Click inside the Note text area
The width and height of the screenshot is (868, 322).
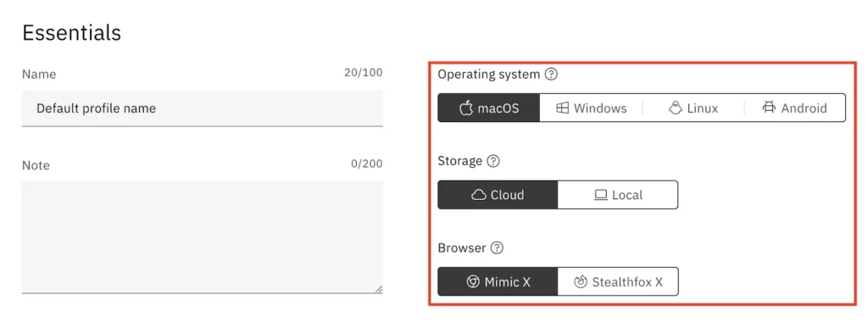[x=202, y=237]
